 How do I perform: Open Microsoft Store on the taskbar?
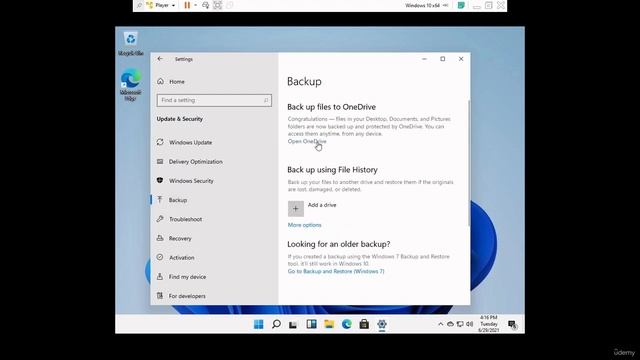(364, 324)
